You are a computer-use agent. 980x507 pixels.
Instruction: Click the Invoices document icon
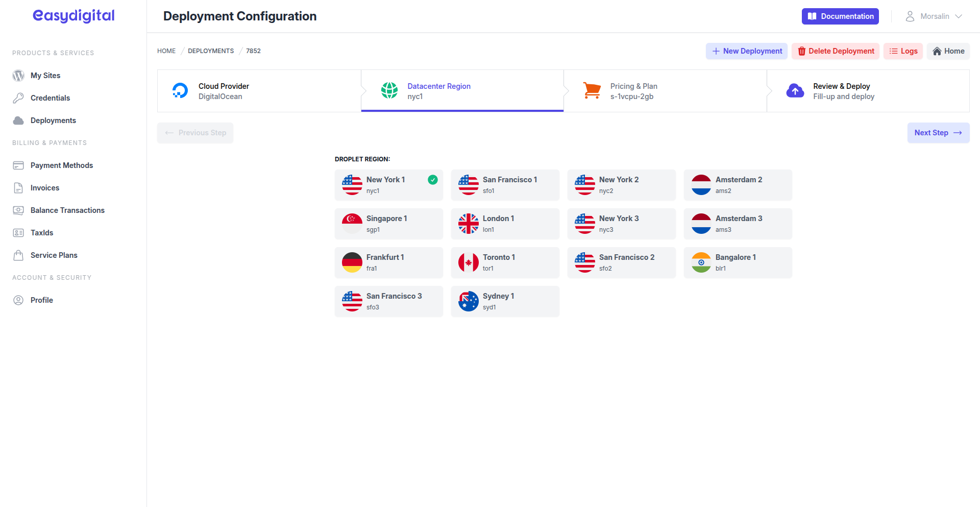tap(18, 188)
